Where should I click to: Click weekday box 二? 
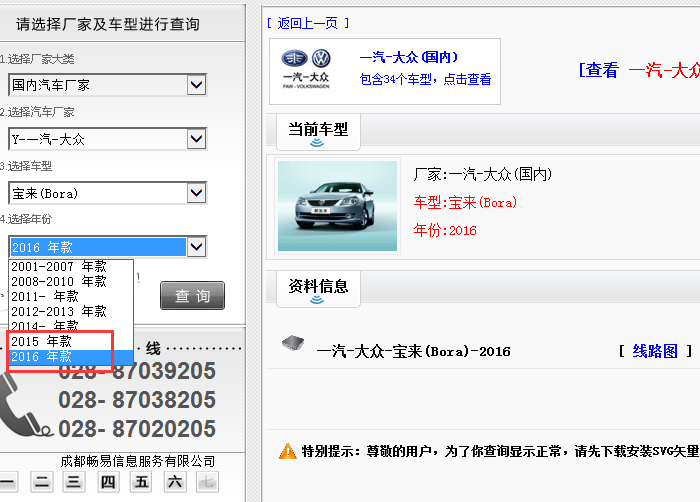coord(42,482)
